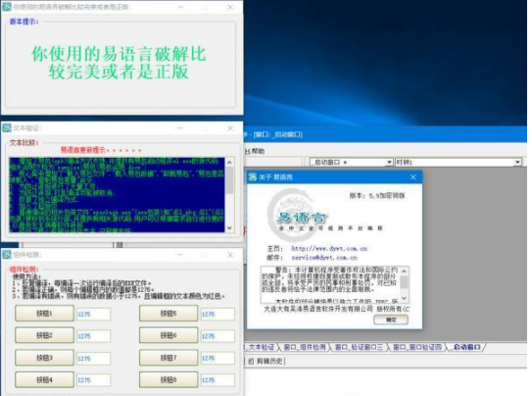Click the red 易语言更新提示 label
The width and height of the screenshot is (532, 396).
coord(101,150)
